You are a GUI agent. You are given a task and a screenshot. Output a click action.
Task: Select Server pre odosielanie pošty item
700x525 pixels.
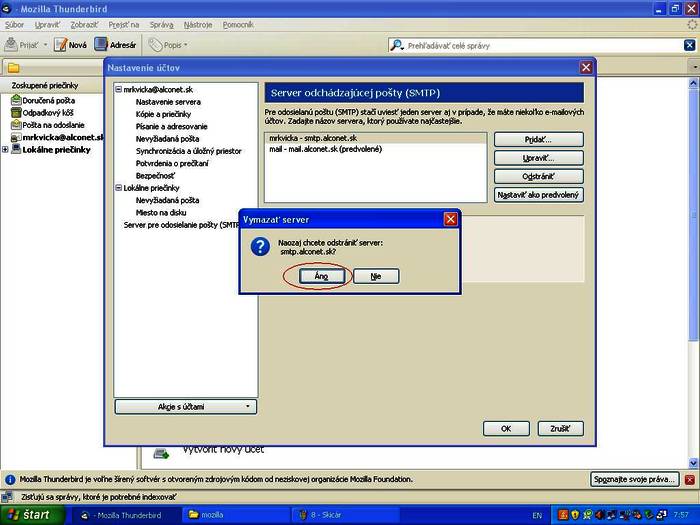pyautogui.click(x=181, y=225)
